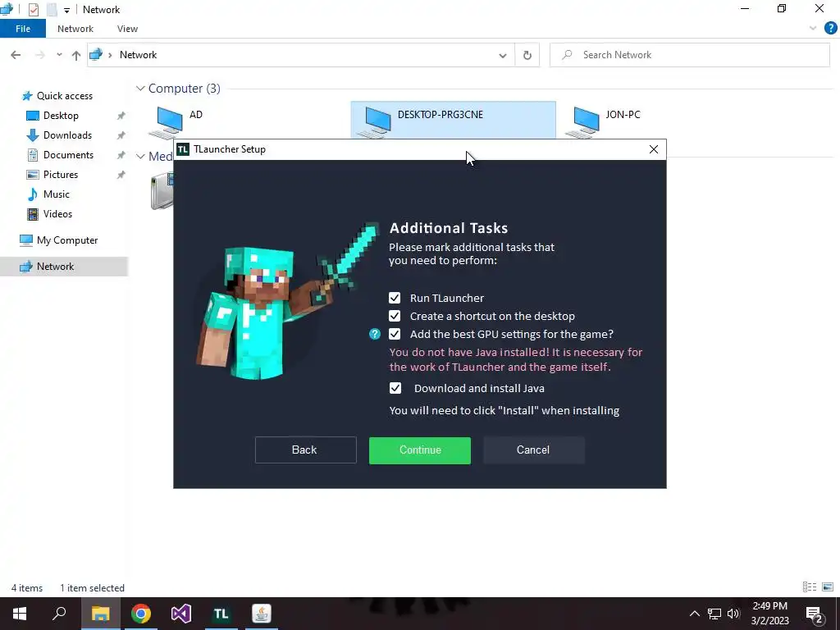Open taskbar Search
The width and height of the screenshot is (840, 630).
coord(59,614)
